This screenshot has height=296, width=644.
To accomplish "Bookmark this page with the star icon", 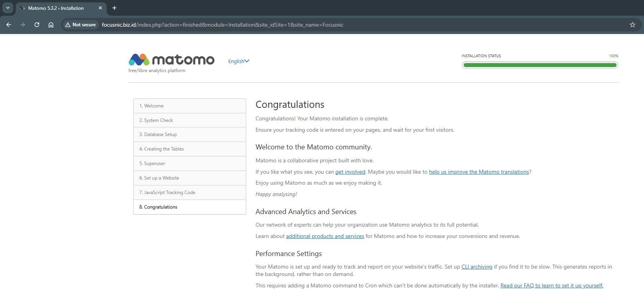I will 632,25.
